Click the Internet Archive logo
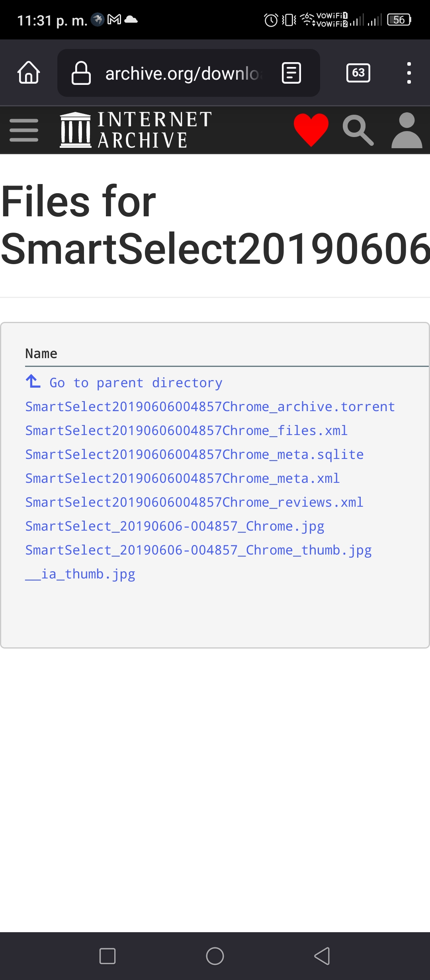 click(x=136, y=130)
